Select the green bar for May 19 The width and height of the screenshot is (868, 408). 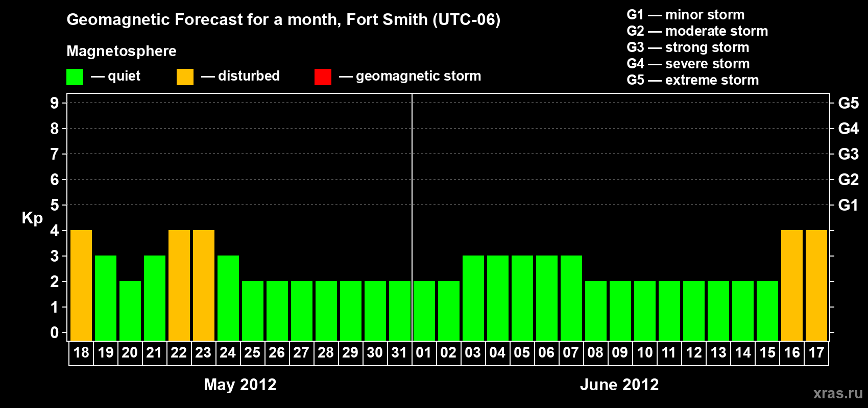[106, 298]
